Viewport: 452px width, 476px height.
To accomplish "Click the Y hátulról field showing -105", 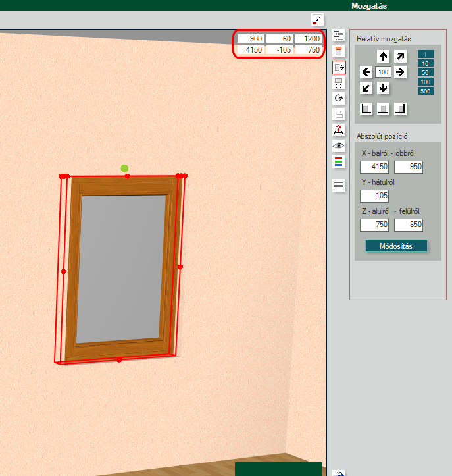I will pos(374,196).
